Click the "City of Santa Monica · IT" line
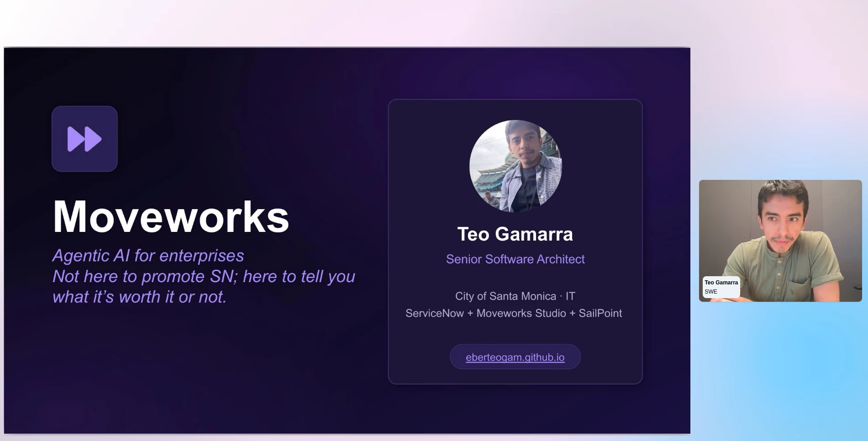The image size is (868, 441). (515, 296)
